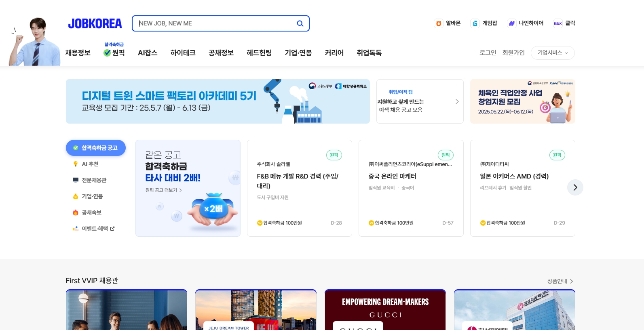
Task: Click the ×2배 money pouch illustration
Action: 213,210
